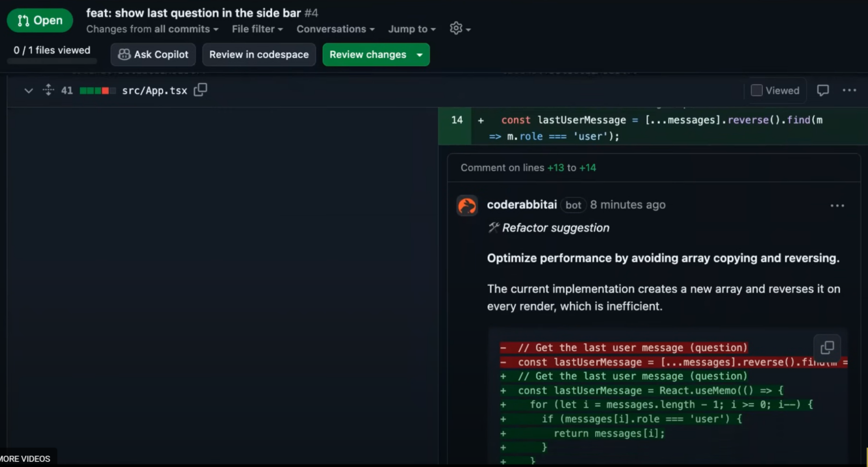Click the files viewed progress bar
This screenshot has width=868, height=467.
coord(51,62)
